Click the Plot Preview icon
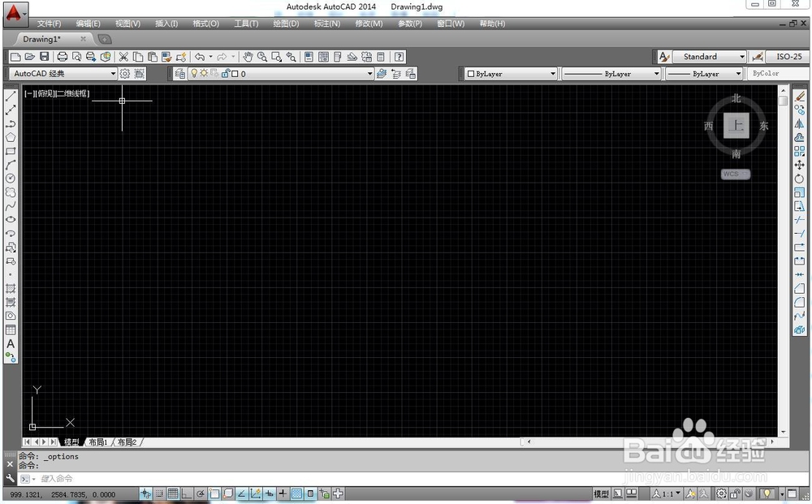The height and width of the screenshot is (504, 812). (x=76, y=57)
